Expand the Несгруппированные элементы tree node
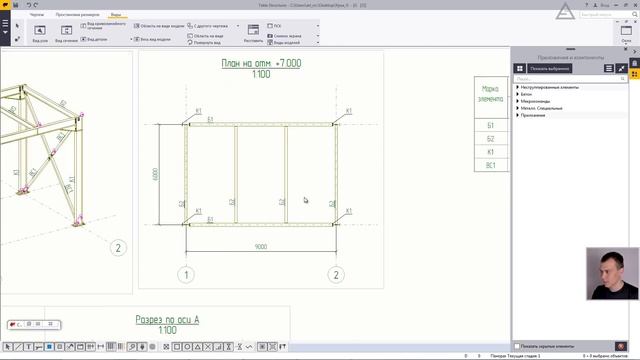This screenshot has height=360, width=640. 518,87
